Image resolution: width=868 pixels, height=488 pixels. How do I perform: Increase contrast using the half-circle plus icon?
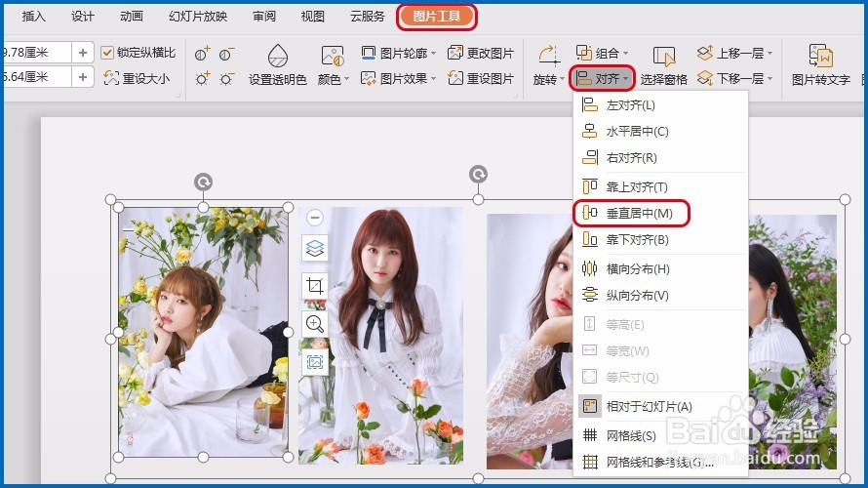click(202, 54)
